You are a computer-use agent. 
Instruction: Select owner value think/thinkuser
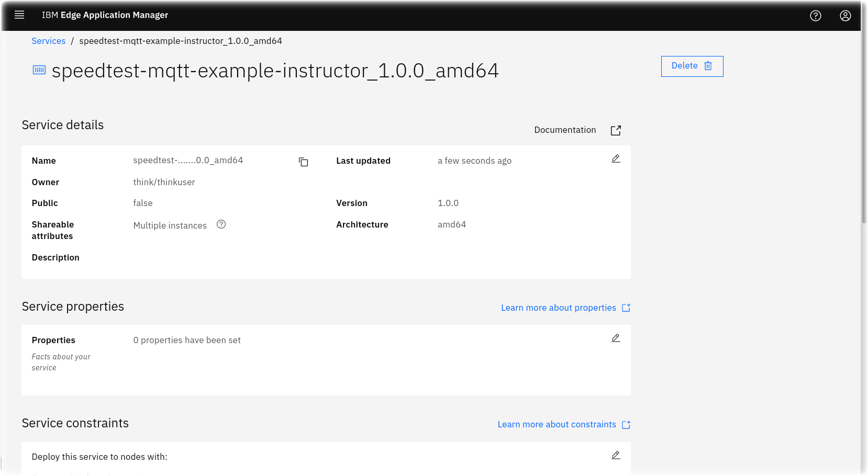[164, 182]
